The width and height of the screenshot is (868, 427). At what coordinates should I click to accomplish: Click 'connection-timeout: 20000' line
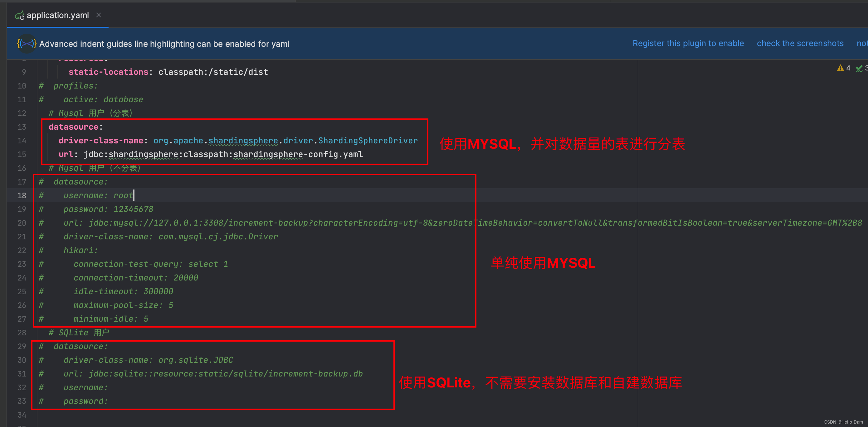(136, 278)
